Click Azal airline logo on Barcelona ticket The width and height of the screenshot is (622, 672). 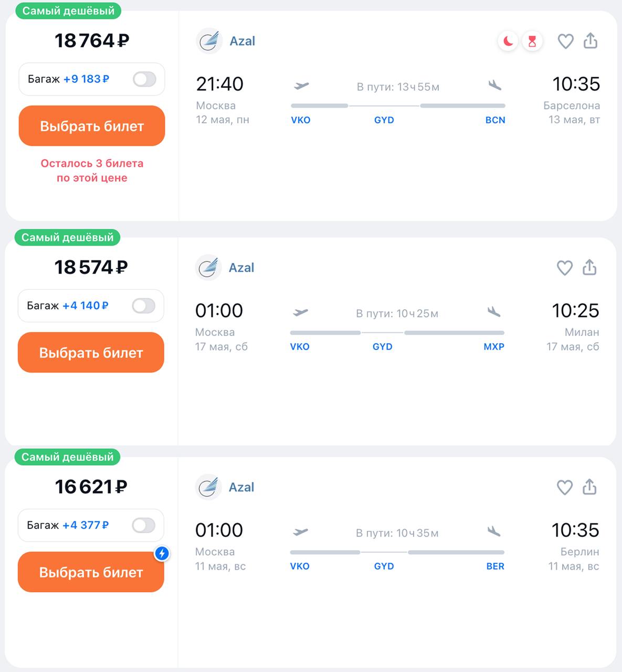coord(209,41)
